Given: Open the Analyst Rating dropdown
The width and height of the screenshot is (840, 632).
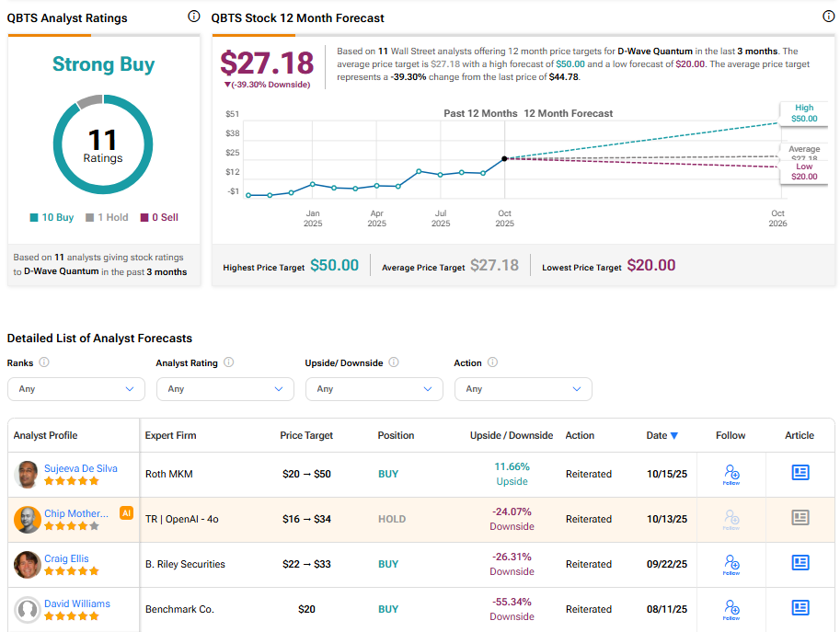Looking at the screenshot, I should tap(225, 389).
